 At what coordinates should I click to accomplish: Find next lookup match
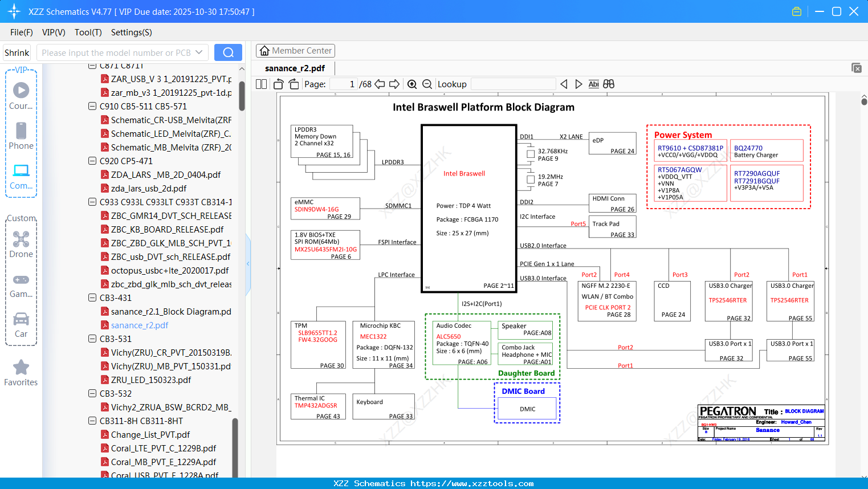[x=578, y=84]
